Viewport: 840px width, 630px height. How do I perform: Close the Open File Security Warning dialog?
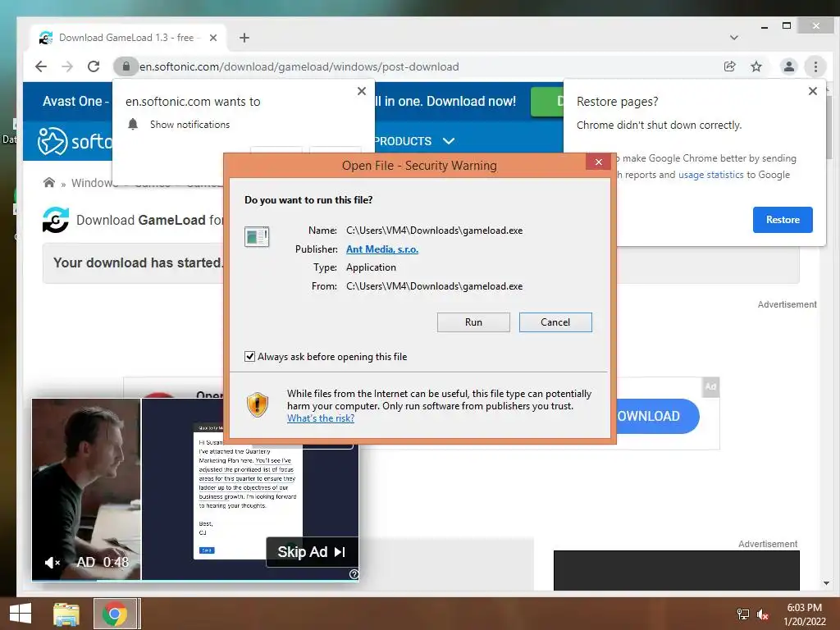(x=598, y=162)
